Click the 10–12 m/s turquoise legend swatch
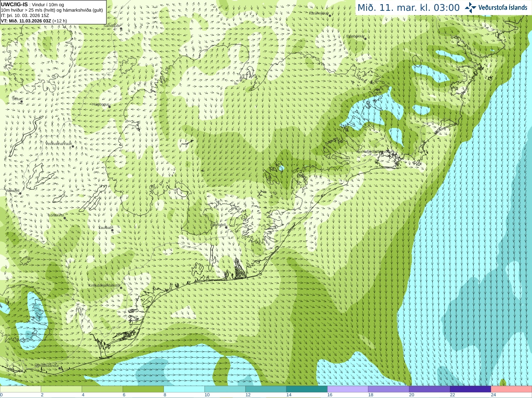532x398 pixels. (225, 389)
